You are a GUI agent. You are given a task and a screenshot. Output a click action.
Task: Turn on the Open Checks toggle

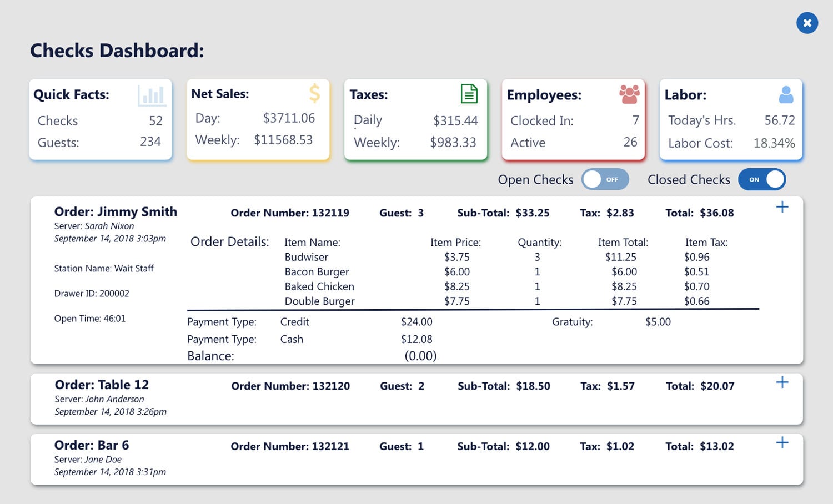(605, 179)
